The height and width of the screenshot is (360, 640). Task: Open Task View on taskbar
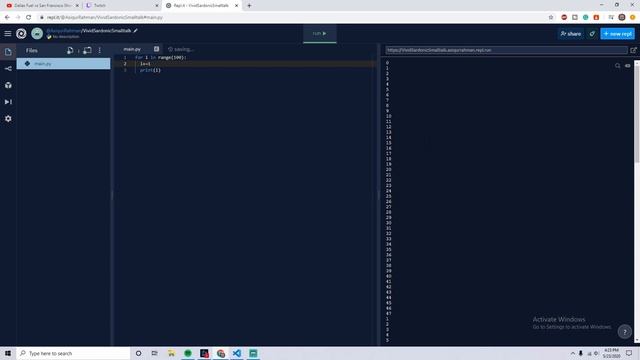click(154, 353)
